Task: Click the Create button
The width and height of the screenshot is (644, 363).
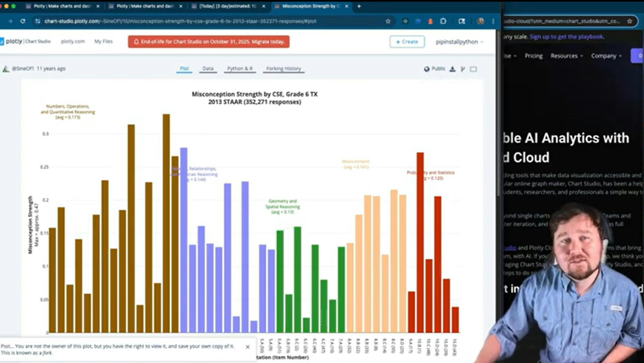Action: pos(407,42)
